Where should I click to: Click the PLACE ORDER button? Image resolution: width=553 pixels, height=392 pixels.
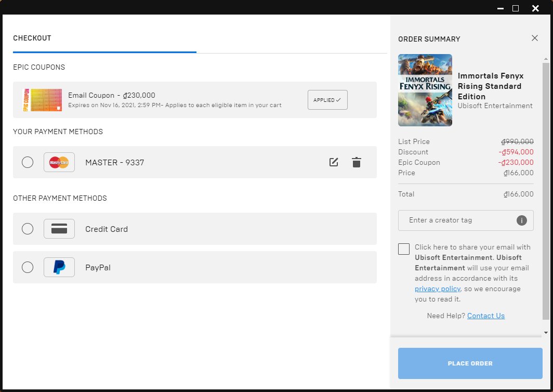tap(470, 363)
